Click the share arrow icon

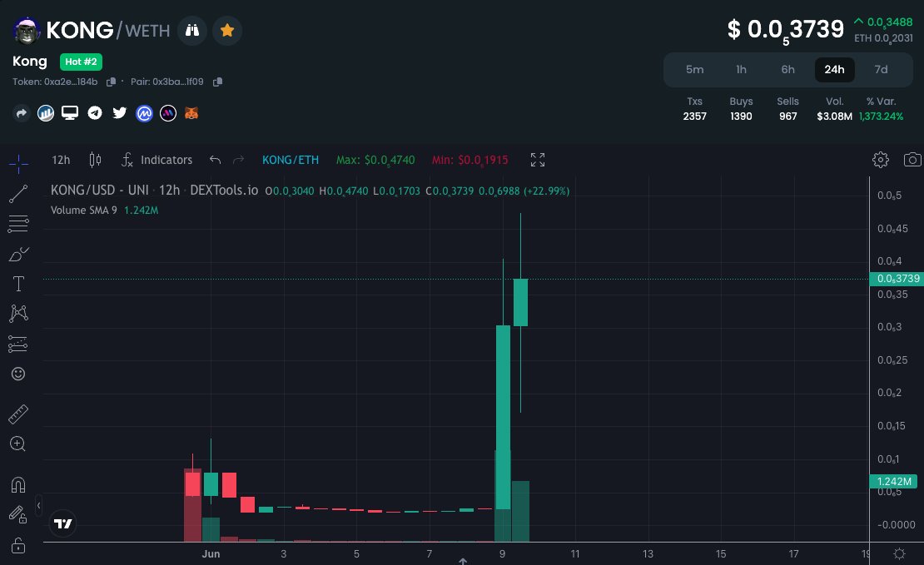[x=21, y=113]
